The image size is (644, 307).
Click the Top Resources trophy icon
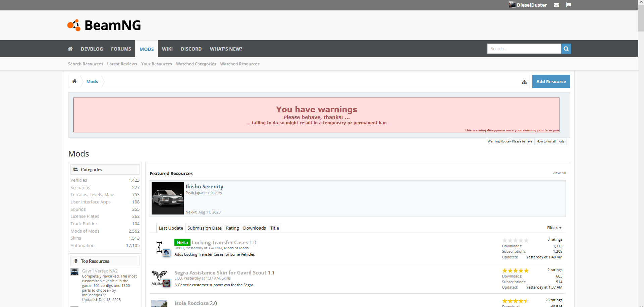(76, 261)
